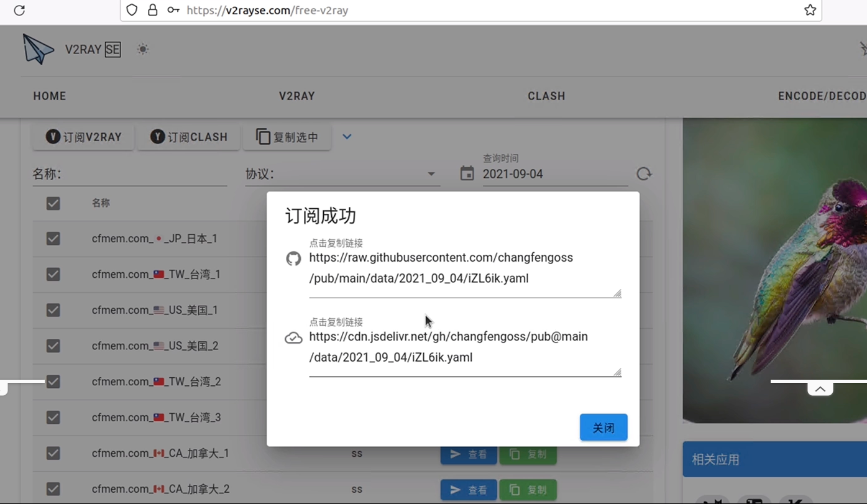Uncheck the CA_加拿大_2 row checkbox

(53, 489)
